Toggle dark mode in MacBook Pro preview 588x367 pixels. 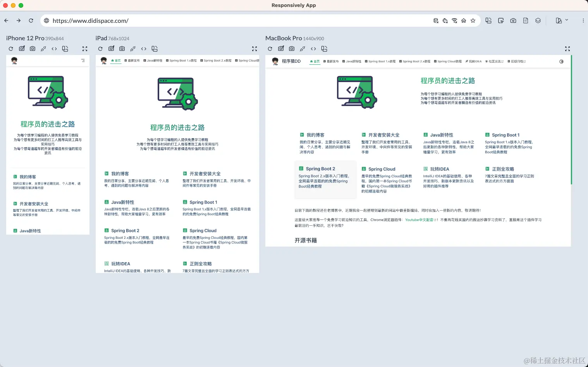561,62
